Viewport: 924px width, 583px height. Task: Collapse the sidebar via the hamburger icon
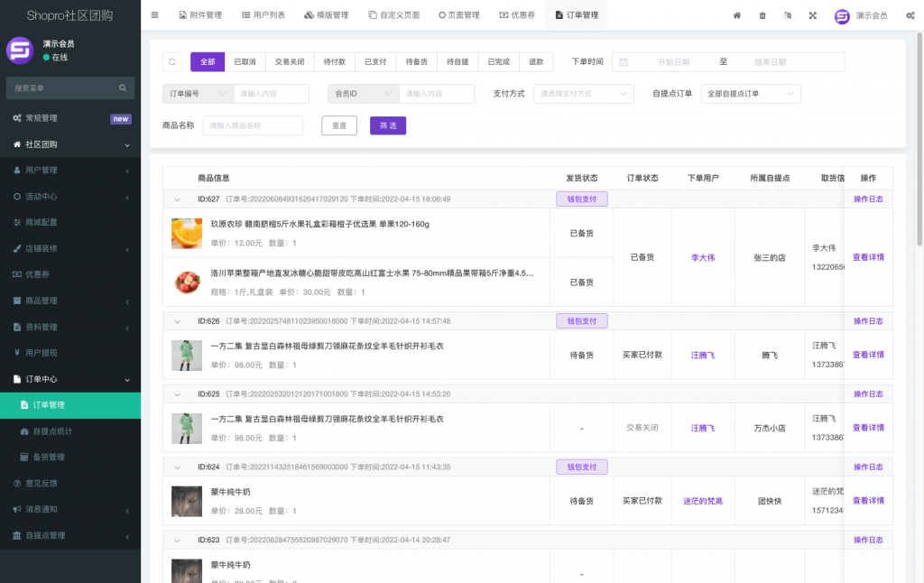tap(153, 14)
